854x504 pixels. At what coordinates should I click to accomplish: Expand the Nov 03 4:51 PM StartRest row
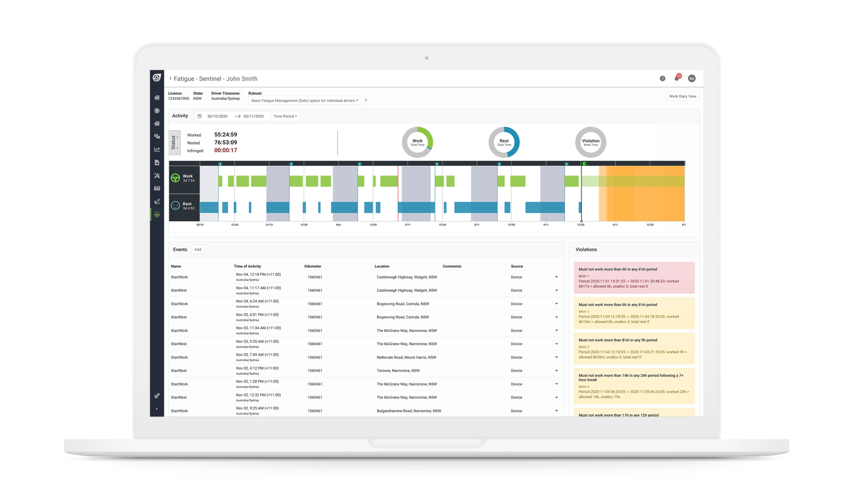point(556,317)
